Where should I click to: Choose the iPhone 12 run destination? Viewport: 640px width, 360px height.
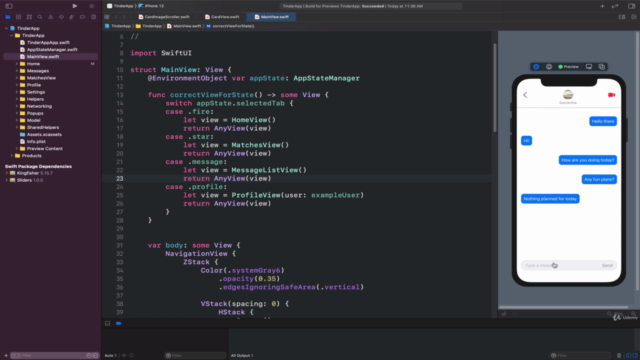pos(151,6)
